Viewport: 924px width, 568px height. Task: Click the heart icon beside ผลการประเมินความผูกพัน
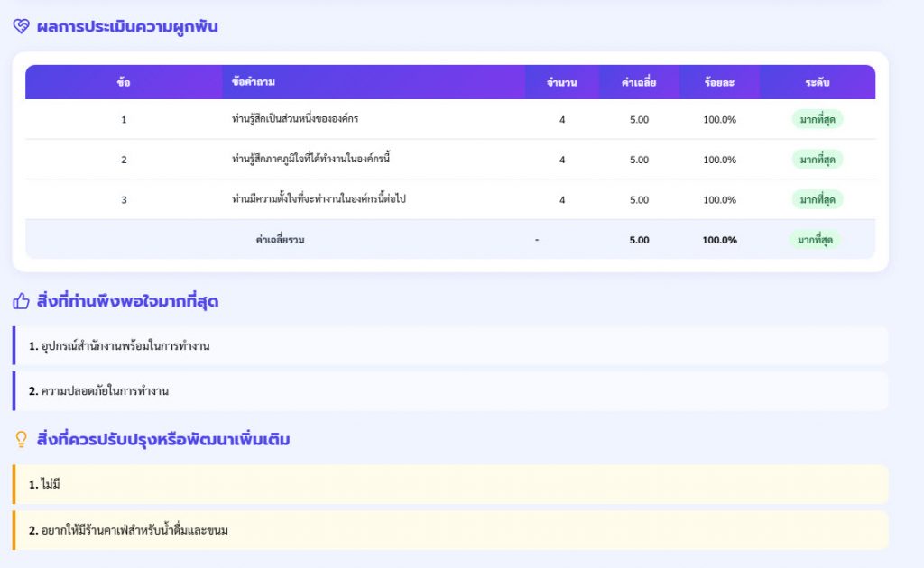[x=22, y=27]
